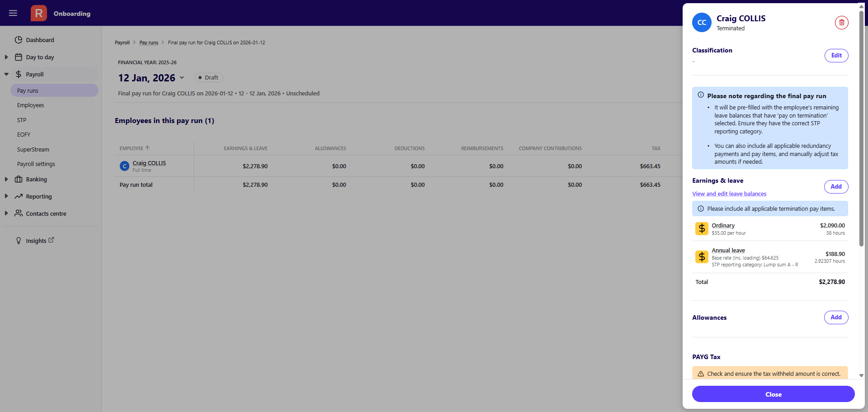Click the Tax column header
868x412 pixels.
[656, 148]
